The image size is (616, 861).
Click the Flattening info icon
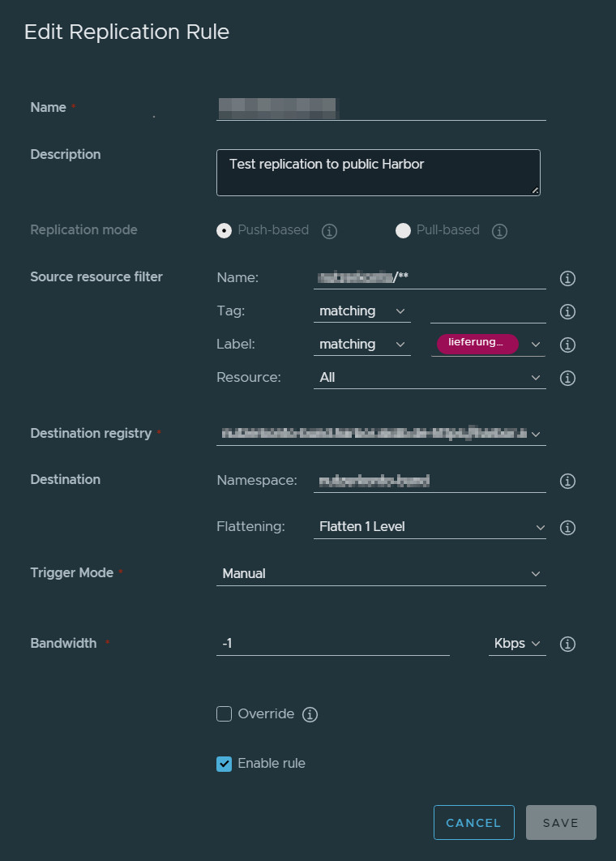point(567,528)
